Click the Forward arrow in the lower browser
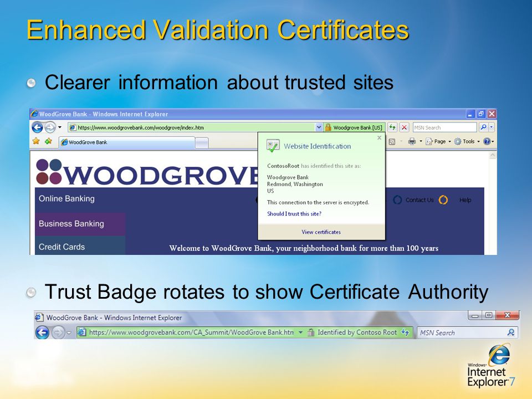The height and width of the screenshot is (399, 532). [58, 332]
